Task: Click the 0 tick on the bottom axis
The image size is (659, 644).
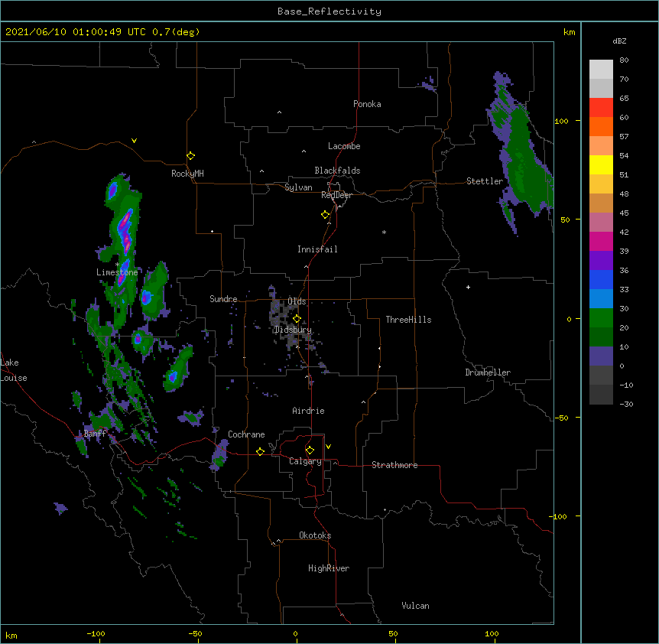Action: pyautogui.click(x=295, y=633)
